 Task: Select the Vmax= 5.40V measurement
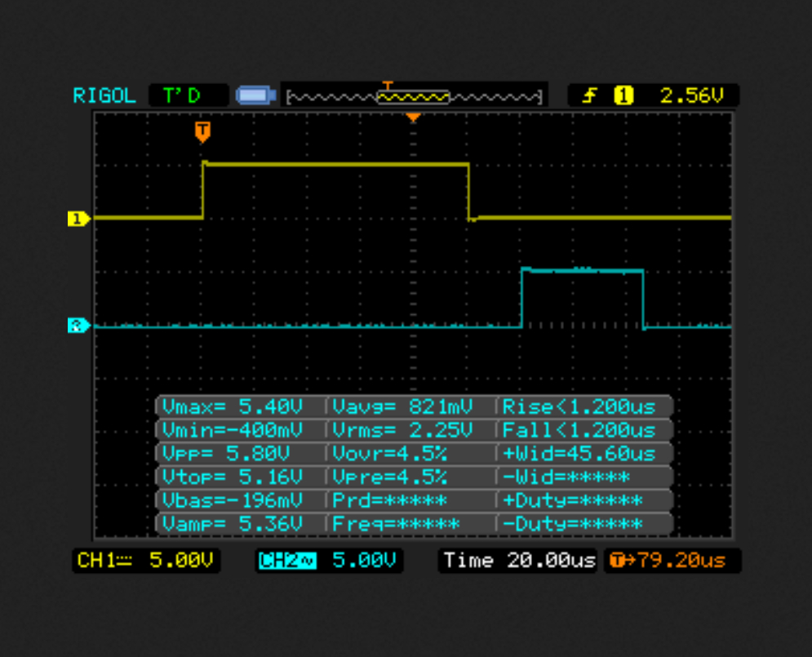pos(240,406)
